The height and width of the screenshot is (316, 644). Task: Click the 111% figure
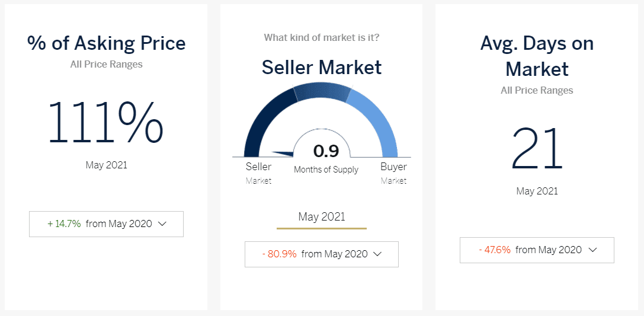[106, 123]
